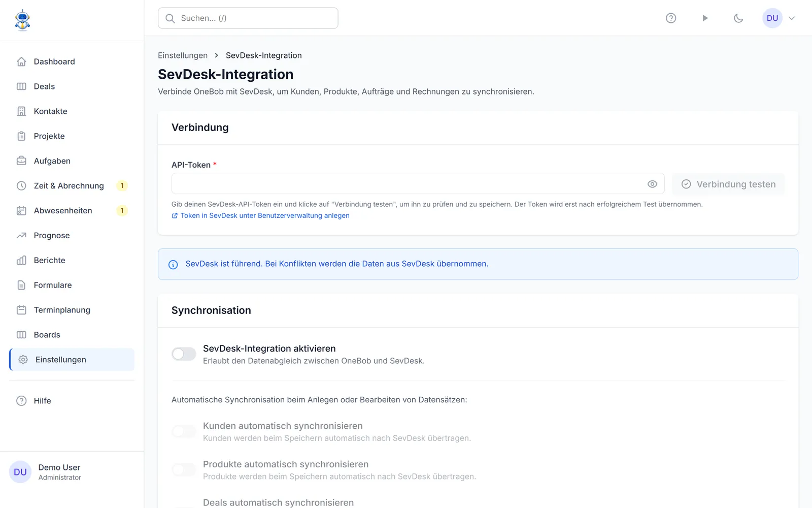Open Formulare in the sidebar
This screenshot has height=508, width=812.
pos(72,285)
